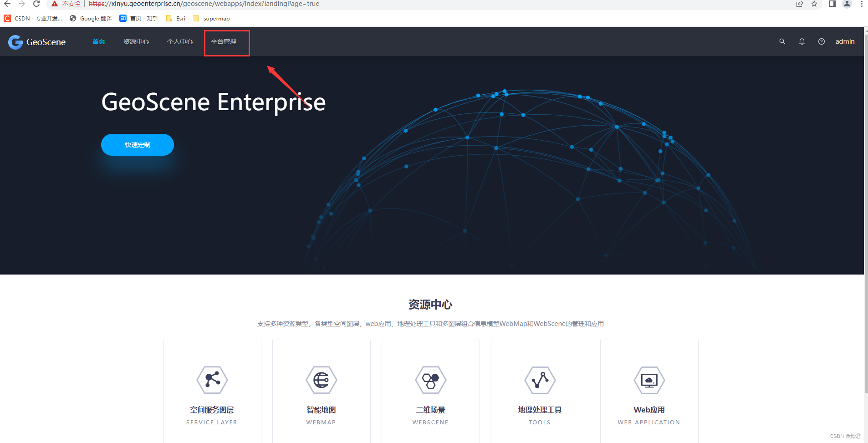Bookmark this page with the star icon
Image resolution: width=868 pixels, height=443 pixels.
[x=814, y=4]
